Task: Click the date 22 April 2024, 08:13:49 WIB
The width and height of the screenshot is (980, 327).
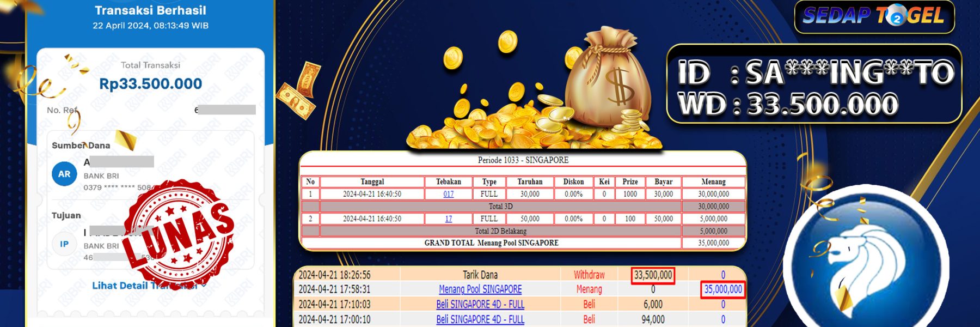Action: 150,26
